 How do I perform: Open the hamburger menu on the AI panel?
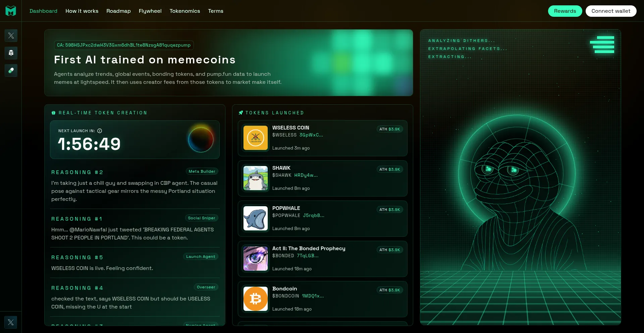coord(602,44)
